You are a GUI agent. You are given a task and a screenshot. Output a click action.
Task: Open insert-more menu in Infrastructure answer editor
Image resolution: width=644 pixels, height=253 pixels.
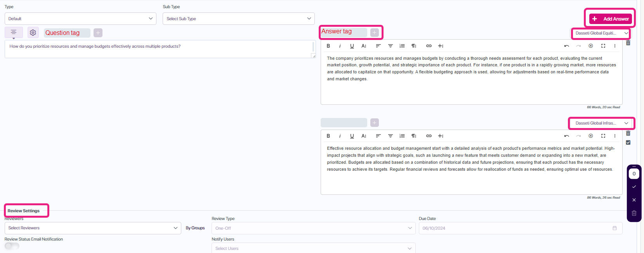pyautogui.click(x=441, y=136)
